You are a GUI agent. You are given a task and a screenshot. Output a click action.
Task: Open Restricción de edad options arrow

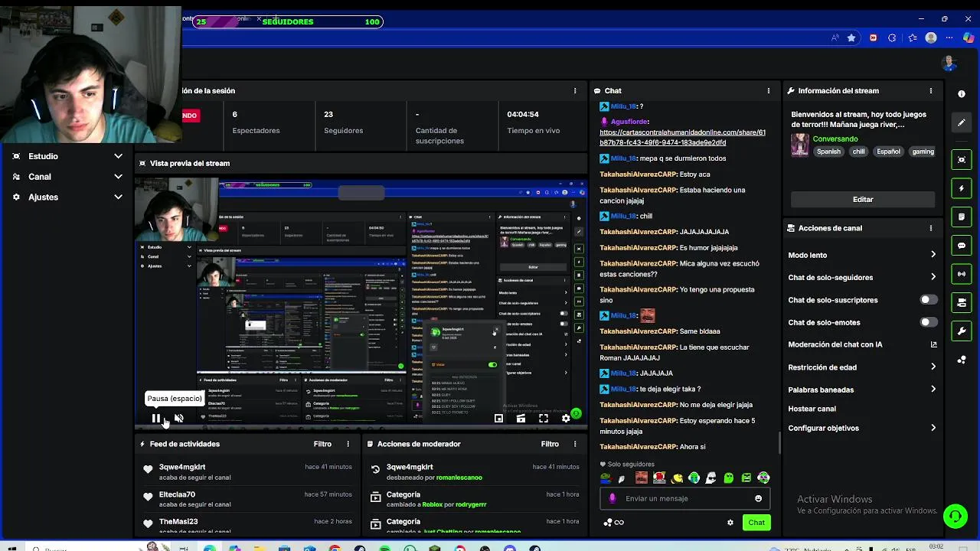(x=933, y=367)
